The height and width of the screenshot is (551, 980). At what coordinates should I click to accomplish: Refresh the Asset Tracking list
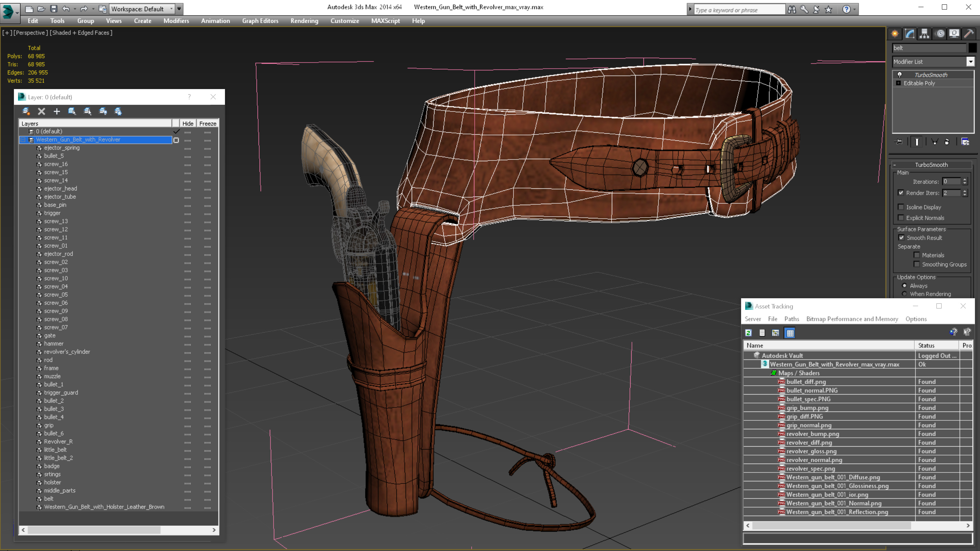pyautogui.click(x=748, y=333)
